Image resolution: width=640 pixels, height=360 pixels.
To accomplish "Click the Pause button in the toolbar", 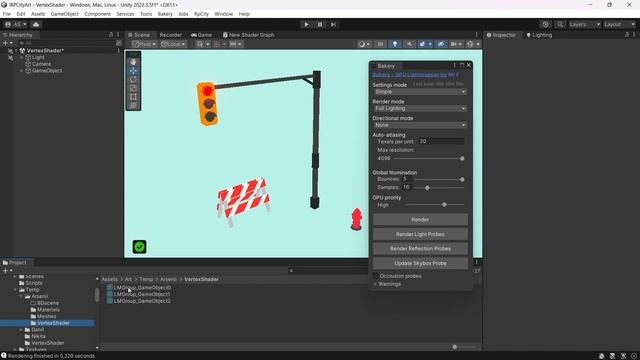I will click(320, 24).
